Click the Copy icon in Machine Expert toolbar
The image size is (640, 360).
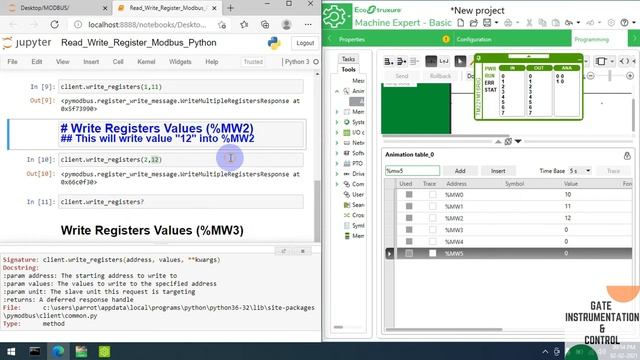pyautogui.click(x=542, y=23)
